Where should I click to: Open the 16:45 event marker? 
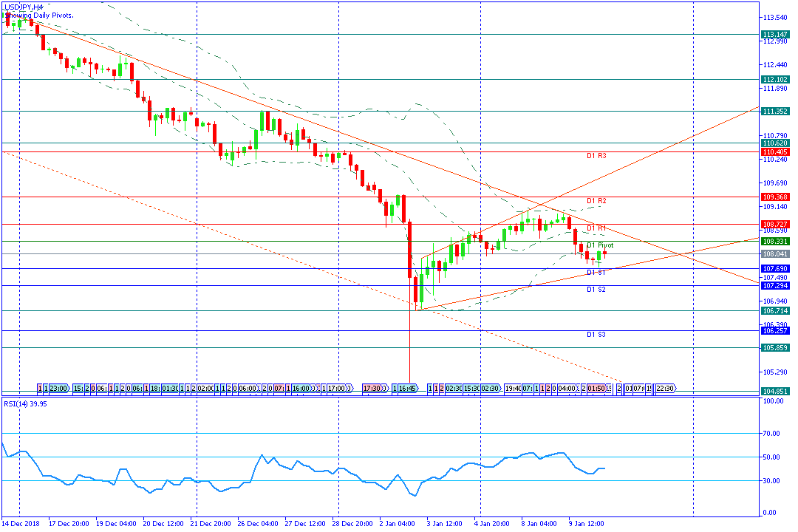tap(408, 389)
